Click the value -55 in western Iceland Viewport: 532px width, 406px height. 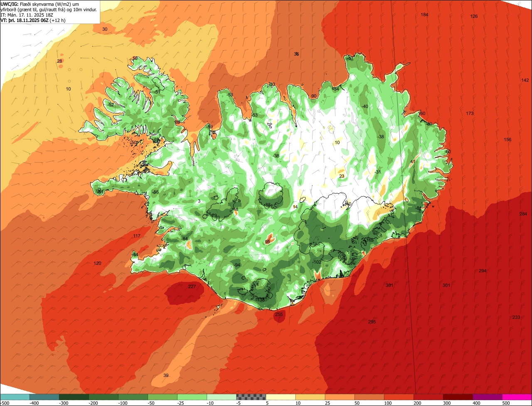point(155,192)
